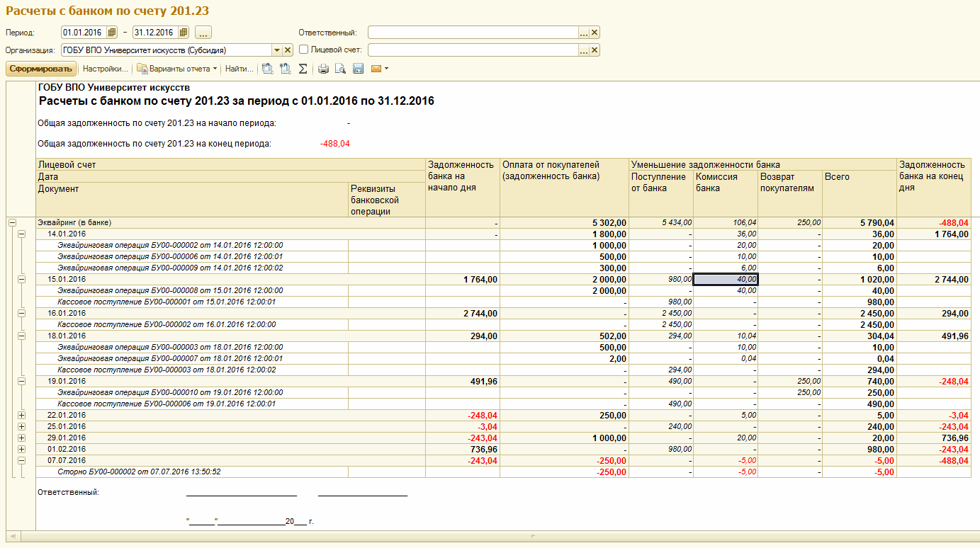Send report by email envelope icon
980x548 pixels.
(376, 69)
